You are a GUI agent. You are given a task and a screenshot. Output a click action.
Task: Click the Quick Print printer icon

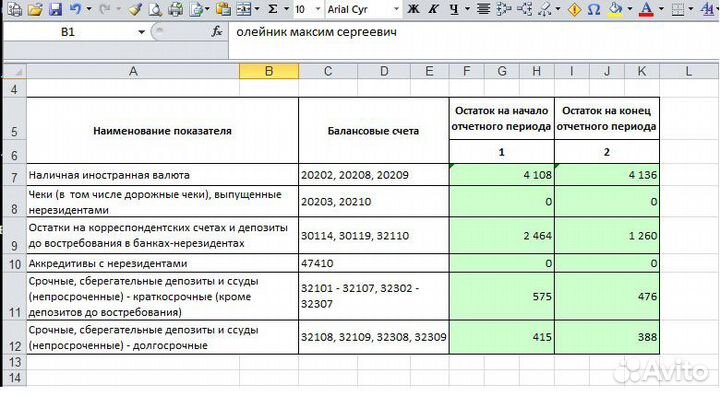(x=175, y=9)
